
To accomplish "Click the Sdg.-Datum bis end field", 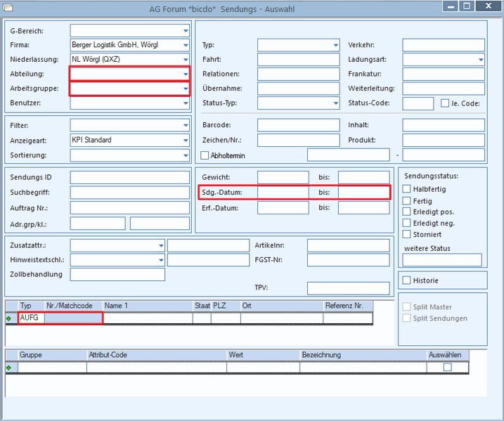I will coord(364,192).
